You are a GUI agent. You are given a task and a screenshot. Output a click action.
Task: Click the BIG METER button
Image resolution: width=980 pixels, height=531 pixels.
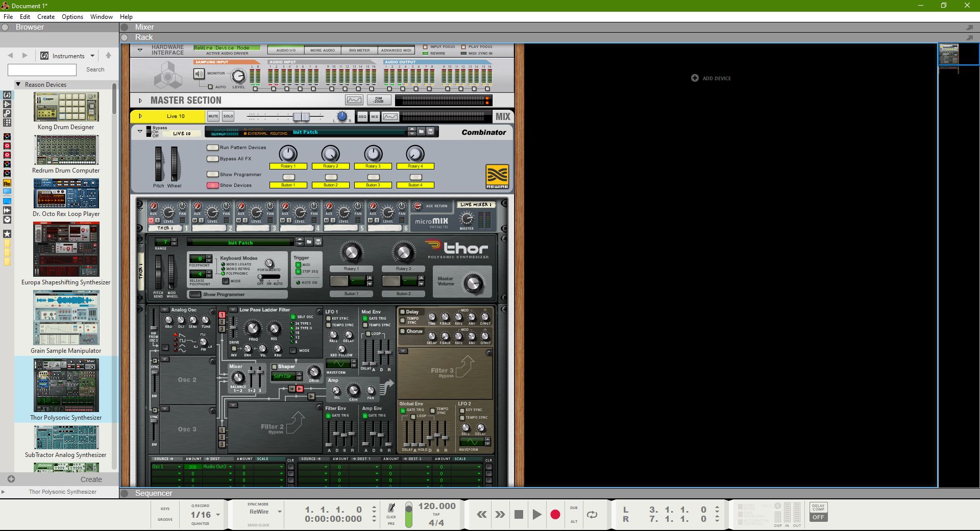point(359,50)
